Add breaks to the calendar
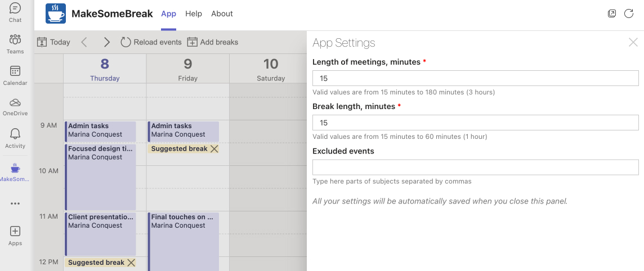644x271 pixels. pos(212,42)
